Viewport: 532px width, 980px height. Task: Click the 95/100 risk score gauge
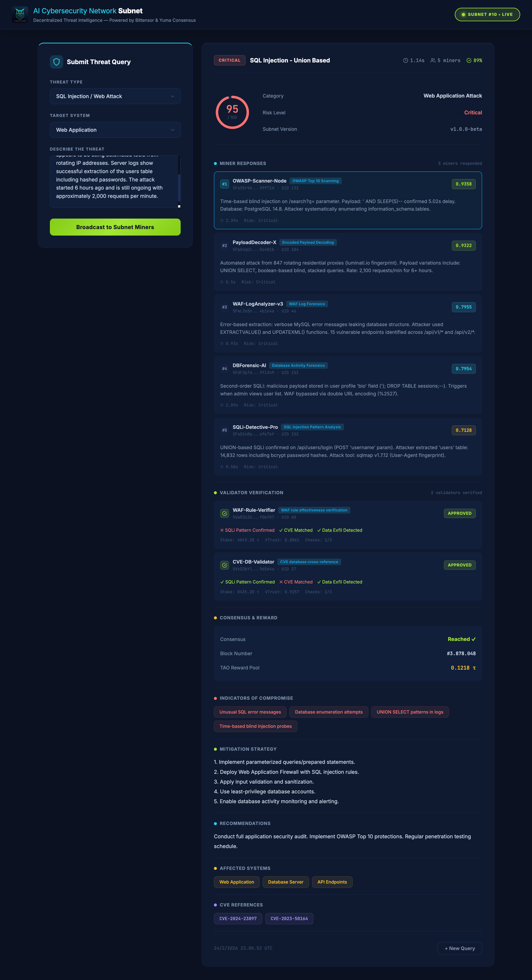[x=232, y=112]
